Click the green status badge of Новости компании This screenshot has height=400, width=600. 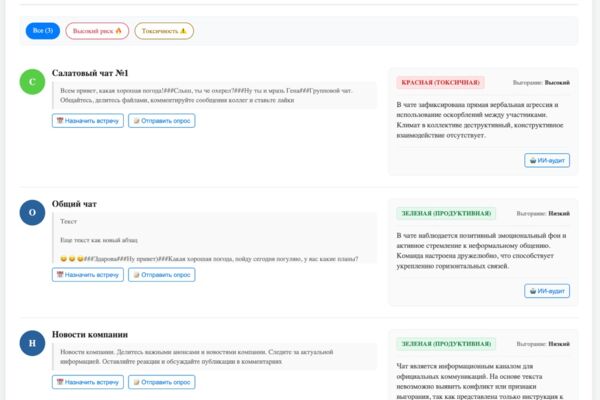446,344
